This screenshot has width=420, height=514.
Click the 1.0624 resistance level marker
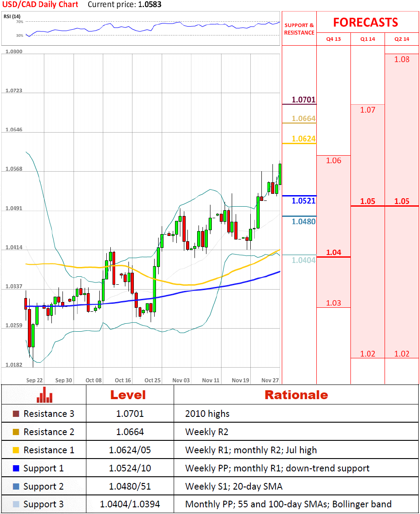pos(303,139)
